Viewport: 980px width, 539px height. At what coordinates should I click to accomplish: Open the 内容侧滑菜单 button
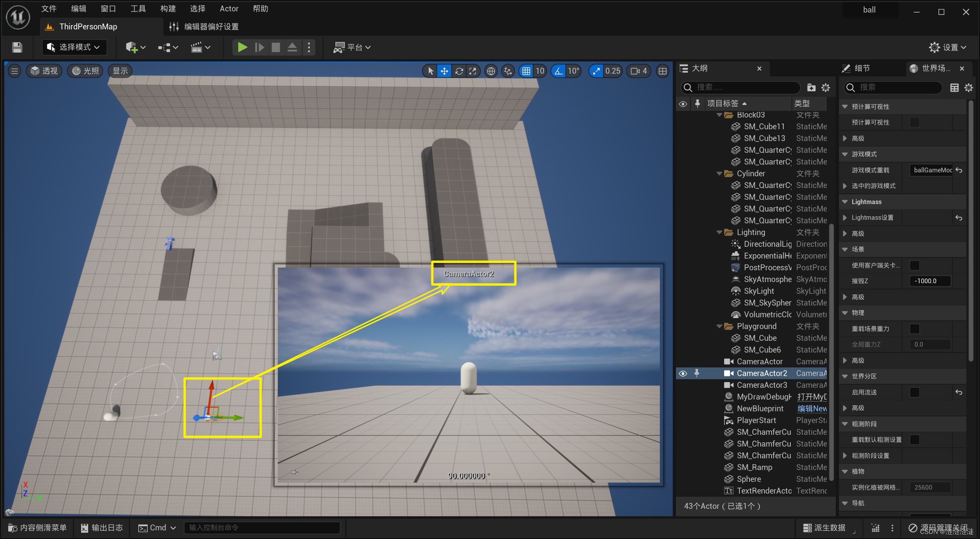click(37, 528)
